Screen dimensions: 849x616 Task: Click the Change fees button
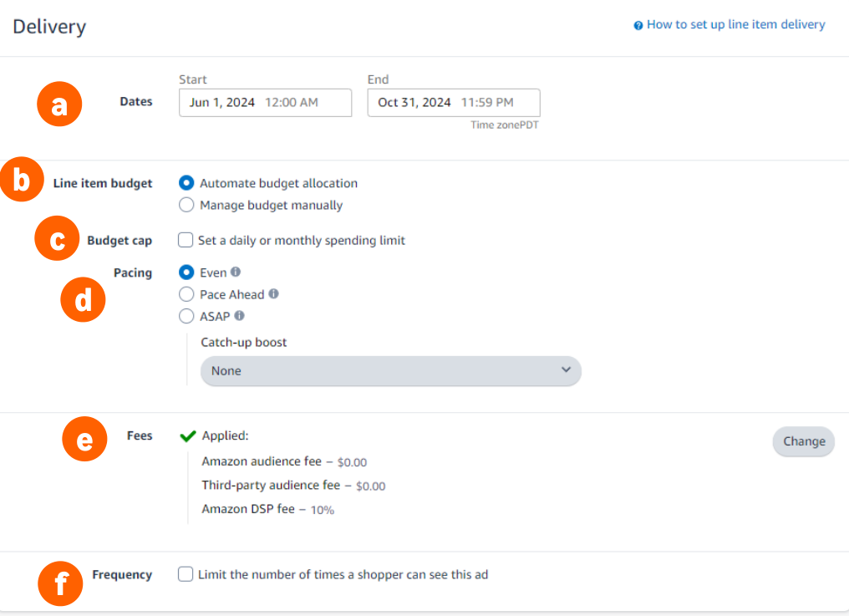pos(804,441)
